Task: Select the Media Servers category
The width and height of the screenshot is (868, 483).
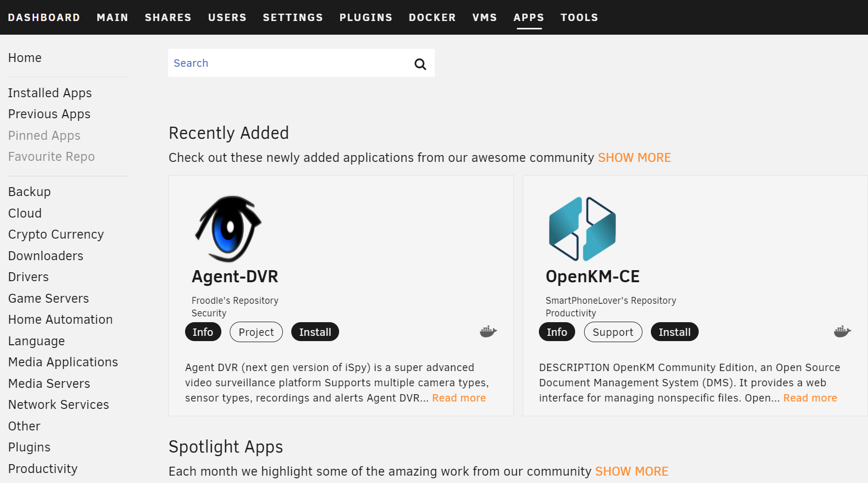Action: 49,384
